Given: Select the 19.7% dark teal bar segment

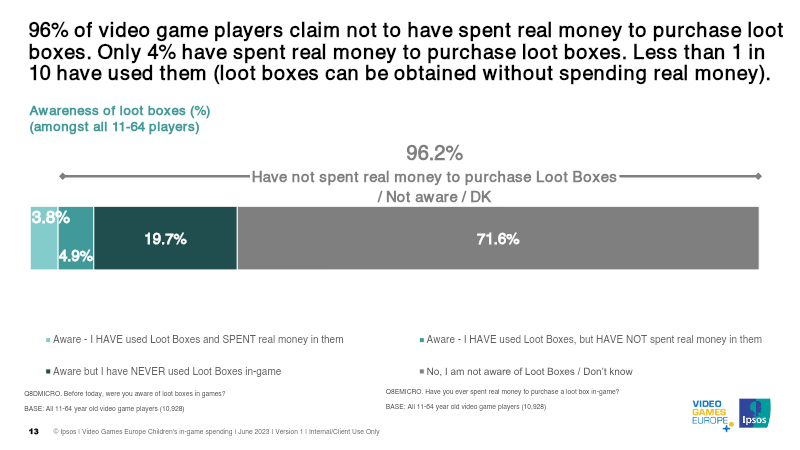Looking at the screenshot, I should [x=166, y=238].
